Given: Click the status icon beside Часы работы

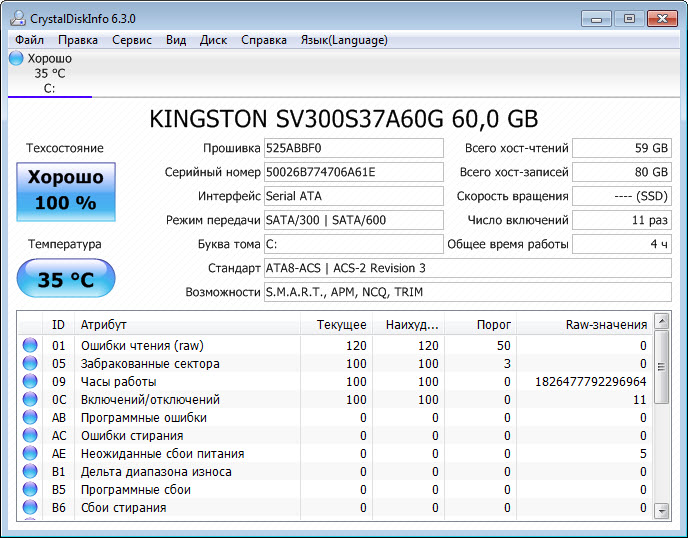Looking at the screenshot, I should point(30,382).
